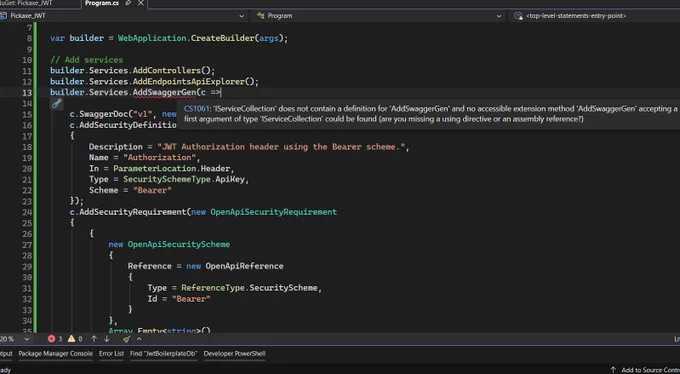
Task: Open the Find "JwtBoilerplateDb" results tab
Action: pyautogui.click(x=164, y=354)
